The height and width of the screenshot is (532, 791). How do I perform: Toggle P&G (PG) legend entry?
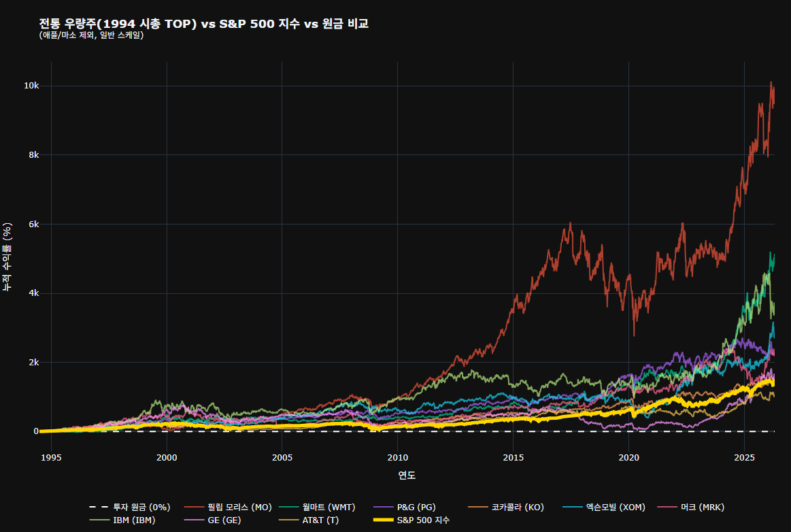tap(405, 508)
